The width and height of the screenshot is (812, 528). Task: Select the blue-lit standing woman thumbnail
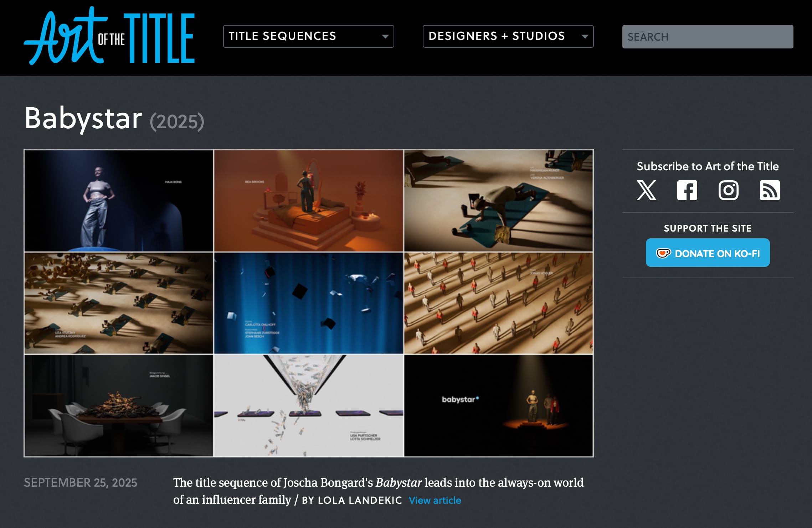(119, 201)
